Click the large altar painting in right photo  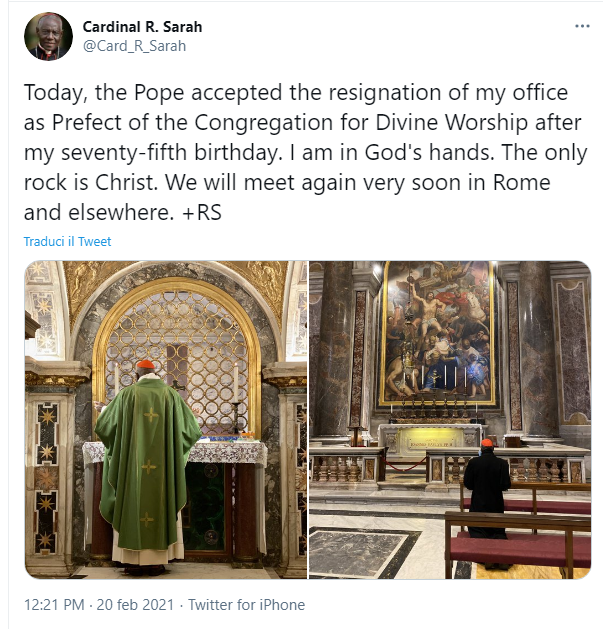[x=439, y=332]
